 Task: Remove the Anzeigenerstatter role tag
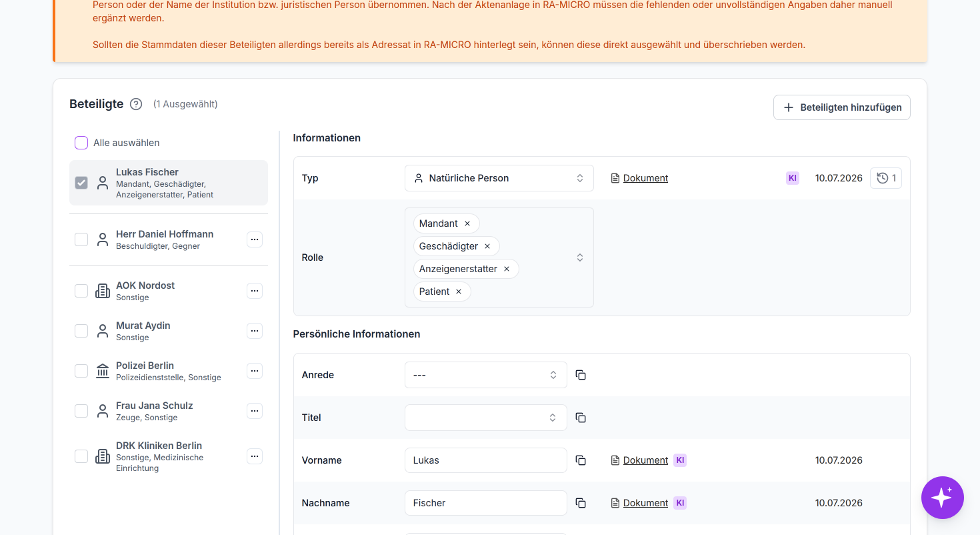pyautogui.click(x=507, y=269)
